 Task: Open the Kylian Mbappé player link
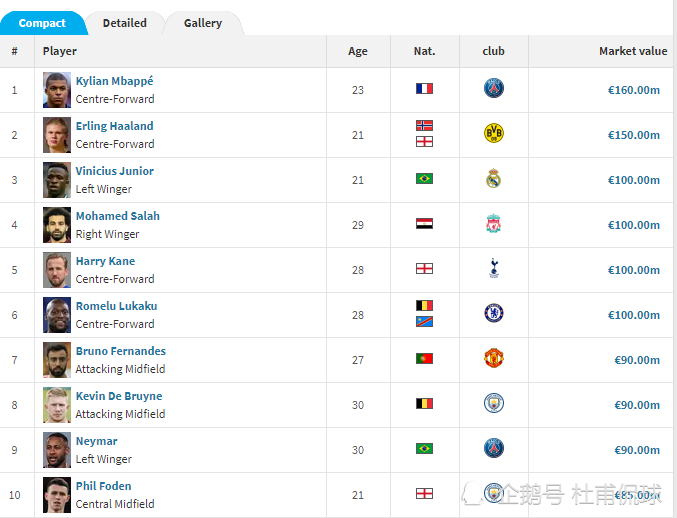tap(114, 81)
